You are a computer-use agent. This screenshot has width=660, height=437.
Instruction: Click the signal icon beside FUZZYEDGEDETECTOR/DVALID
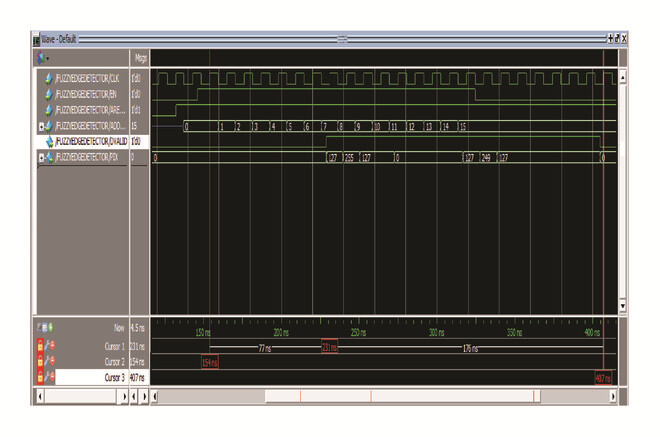[50, 141]
